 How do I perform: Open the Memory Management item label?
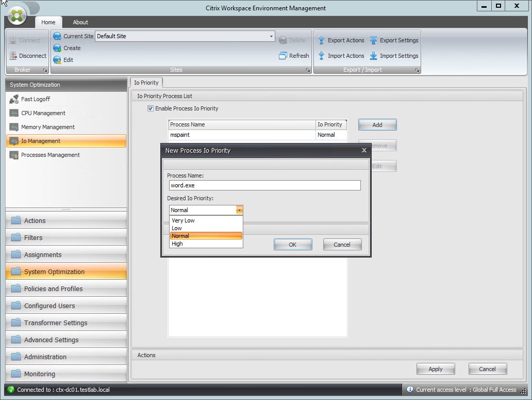click(x=48, y=127)
